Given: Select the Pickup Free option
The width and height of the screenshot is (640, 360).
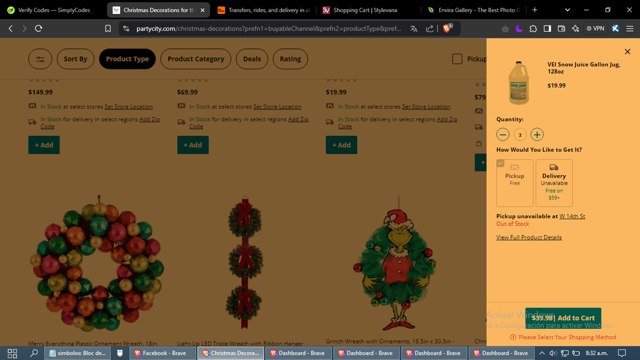Looking at the screenshot, I should coord(515,183).
